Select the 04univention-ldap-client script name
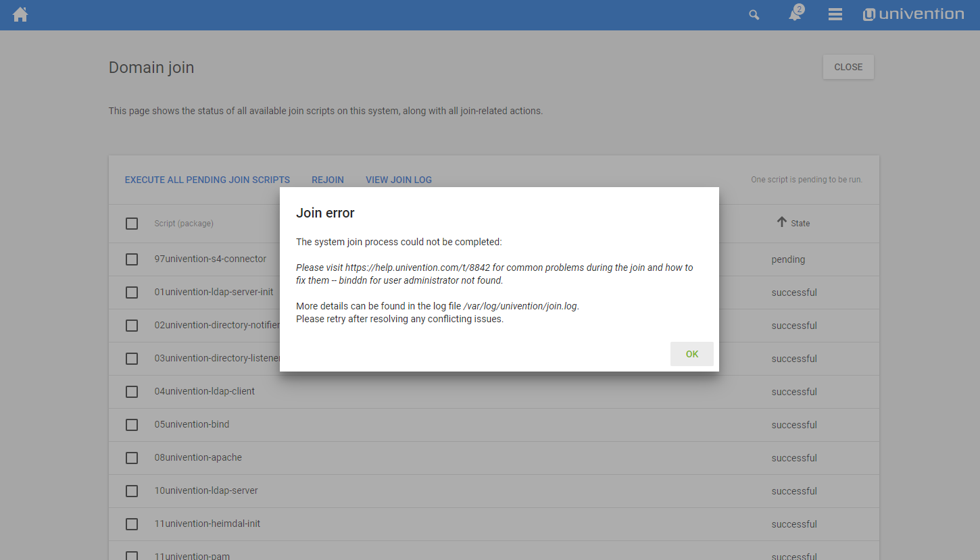Viewport: 980px width, 560px height. [205, 391]
